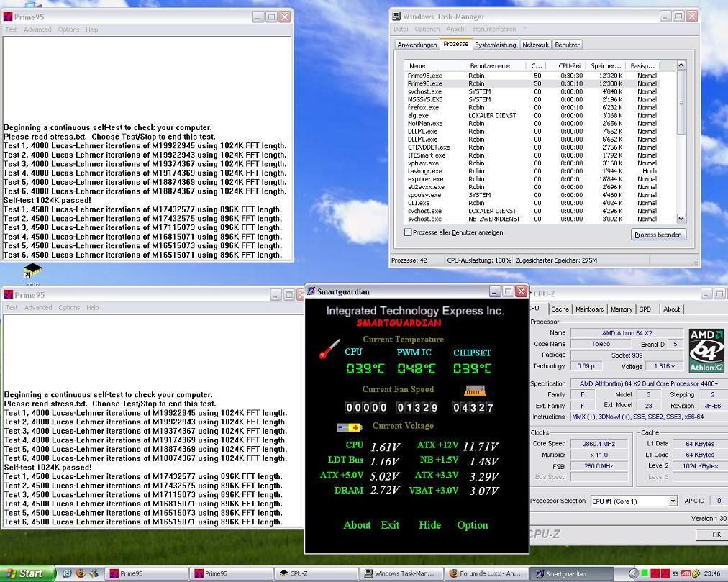Click Task-Manager title bar icon

pos(396,17)
